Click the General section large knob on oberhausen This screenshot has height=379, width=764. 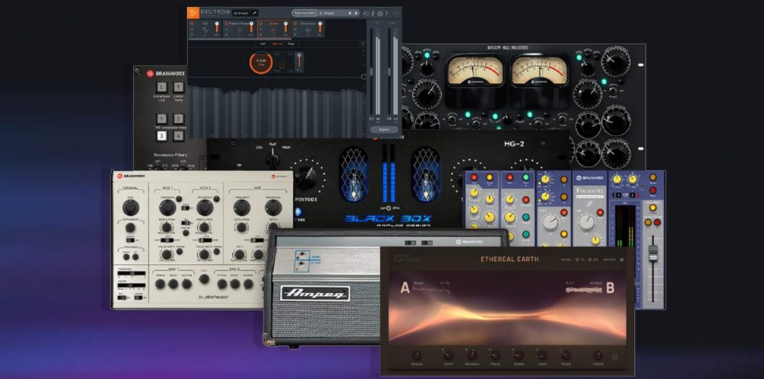pos(130,208)
